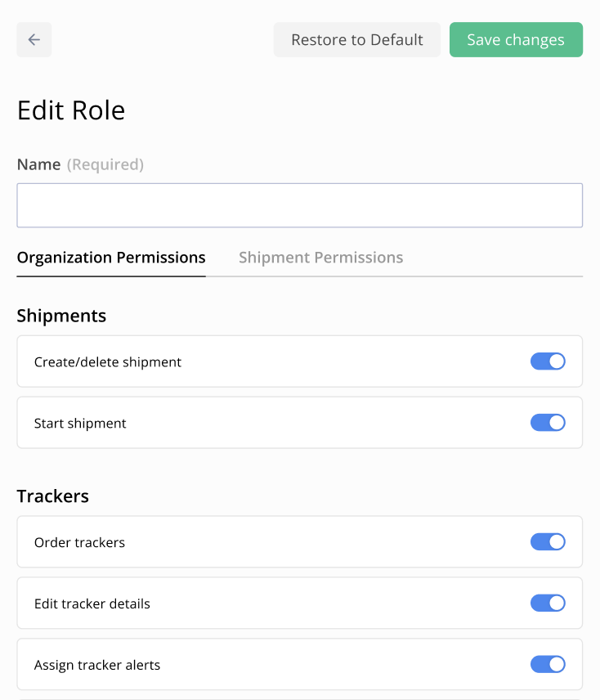Toggle the Order trackers permission switch
The width and height of the screenshot is (600, 700).
(548, 542)
